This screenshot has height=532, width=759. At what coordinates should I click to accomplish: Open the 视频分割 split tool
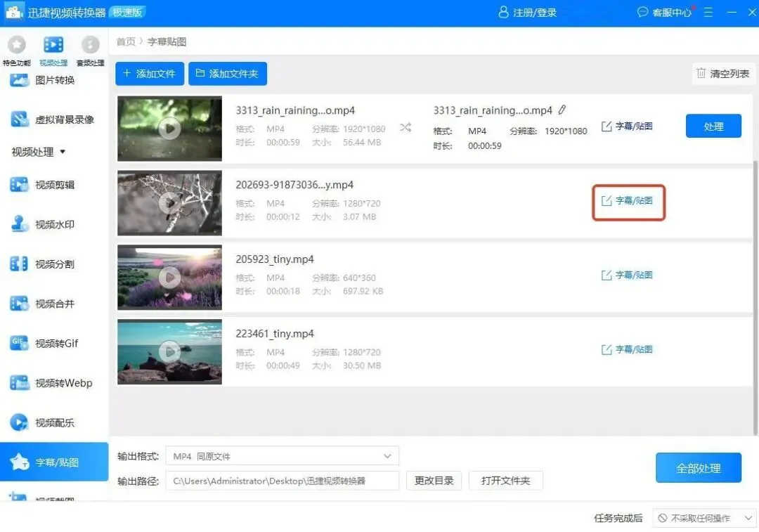[x=43, y=264]
